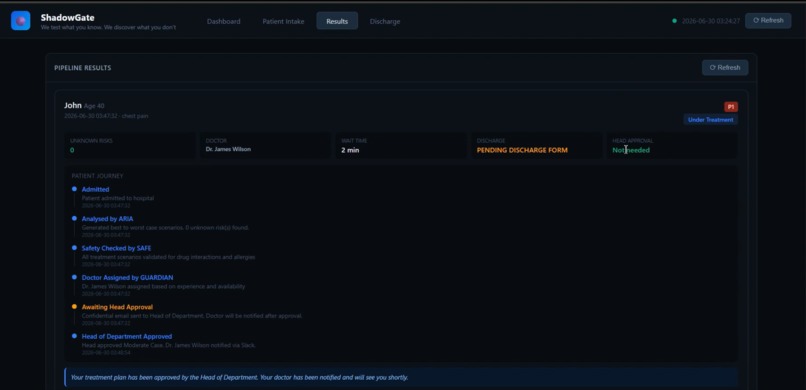
Task: Click 'Head approved Moderate Case' description
Action: [169, 345]
